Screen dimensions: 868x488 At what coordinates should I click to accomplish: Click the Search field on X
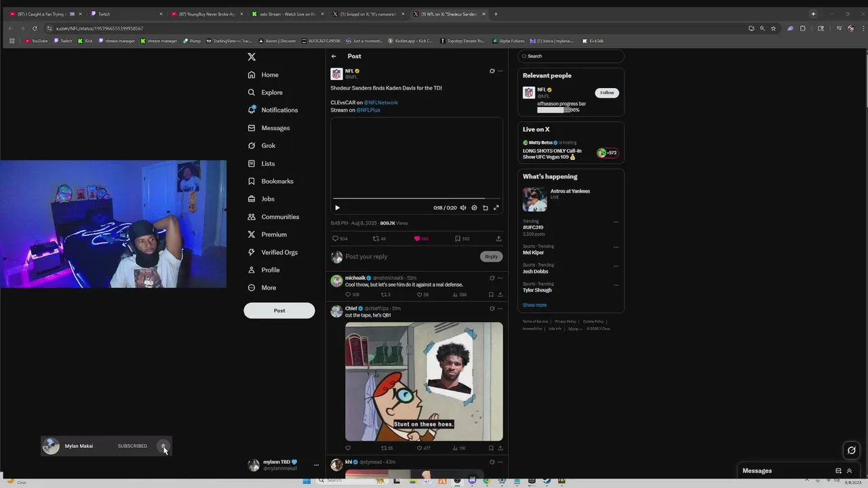point(571,56)
